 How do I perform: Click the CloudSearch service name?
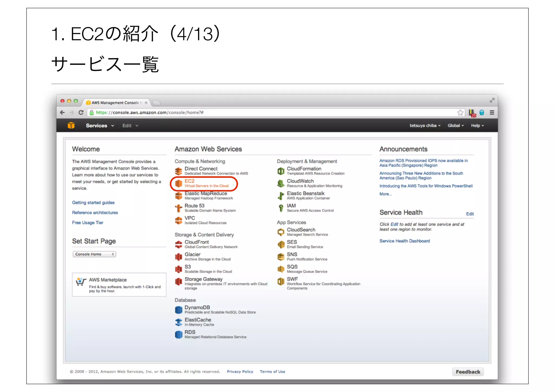pyautogui.click(x=301, y=230)
